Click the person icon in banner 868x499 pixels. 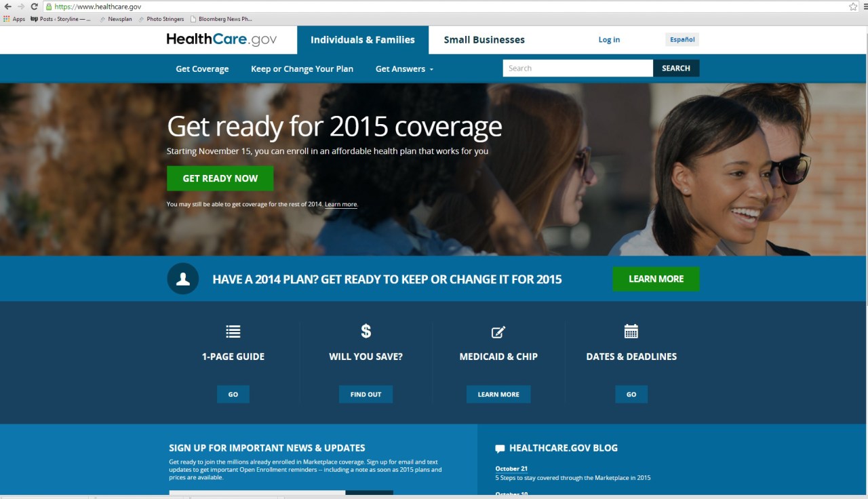click(182, 279)
